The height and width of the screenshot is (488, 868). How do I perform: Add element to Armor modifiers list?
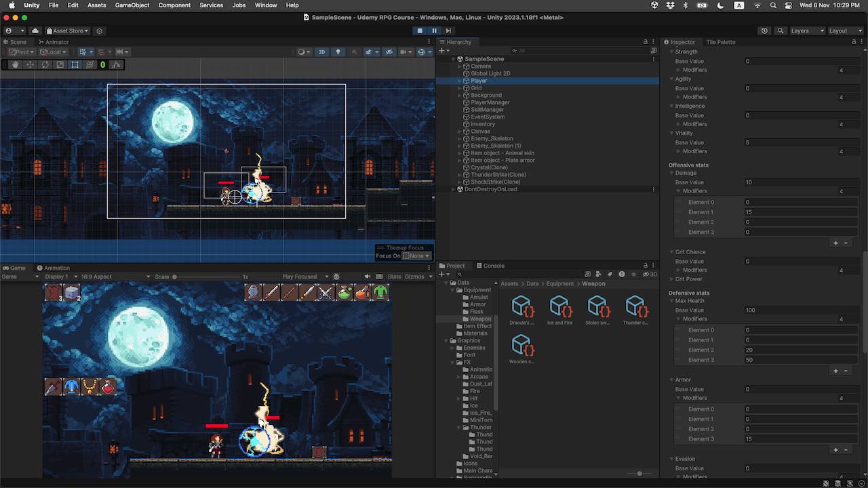point(835,450)
